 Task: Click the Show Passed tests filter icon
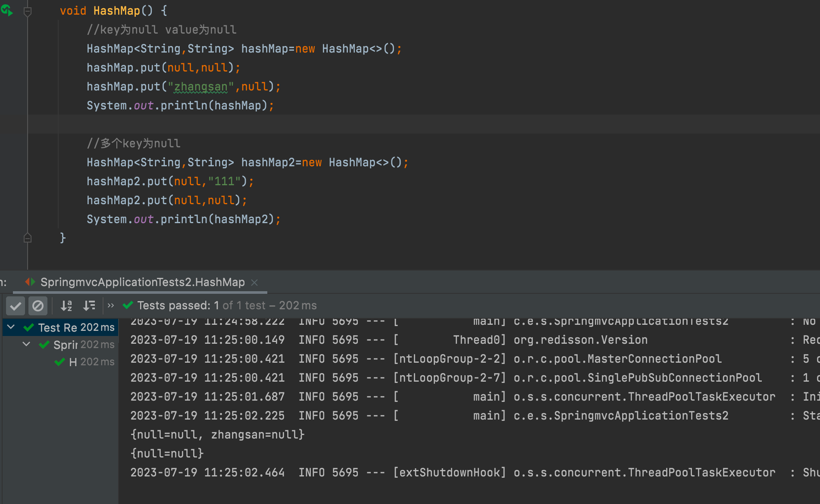click(16, 306)
